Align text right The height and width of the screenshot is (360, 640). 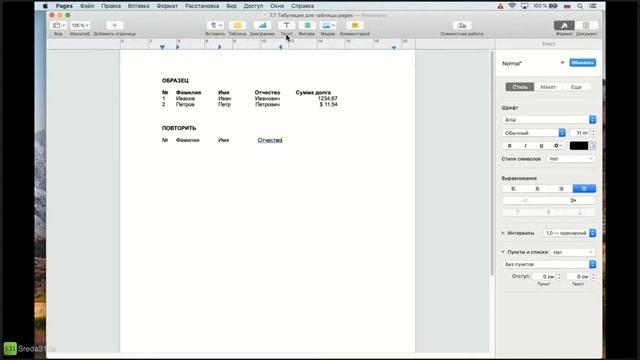coord(561,189)
